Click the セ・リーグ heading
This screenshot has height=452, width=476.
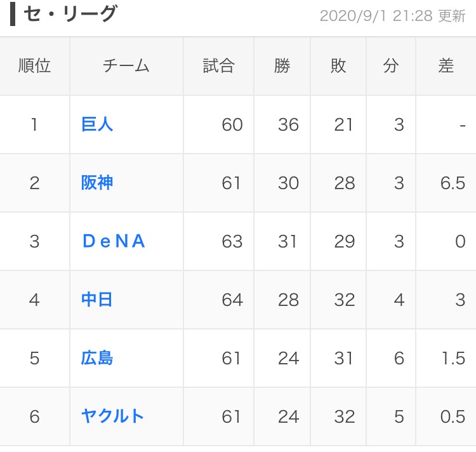(x=70, y=15)
